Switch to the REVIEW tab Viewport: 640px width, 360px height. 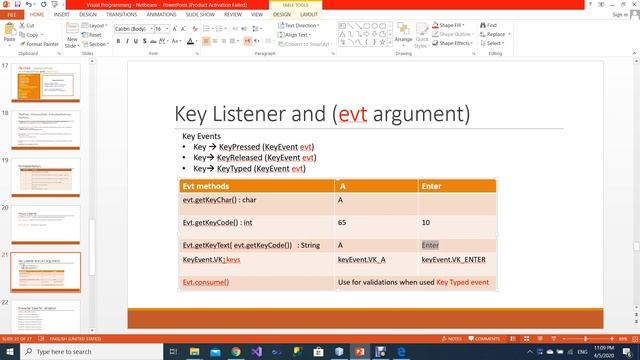[233, 15]
